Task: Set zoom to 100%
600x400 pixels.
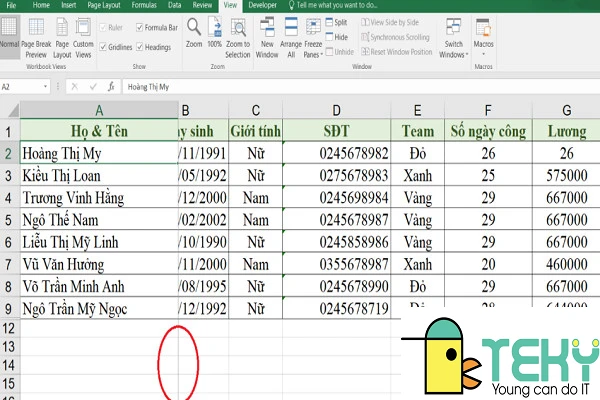Action: click(x=215, y=33)
